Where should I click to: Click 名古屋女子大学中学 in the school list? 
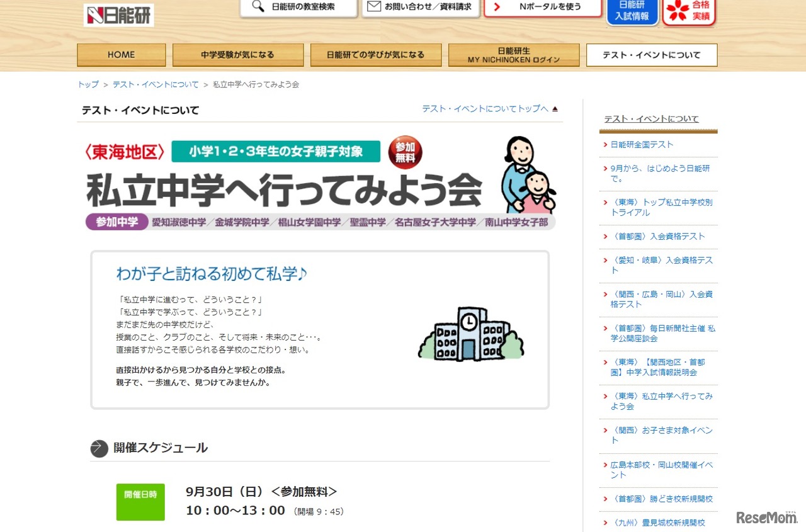click(x=436, y=223)
